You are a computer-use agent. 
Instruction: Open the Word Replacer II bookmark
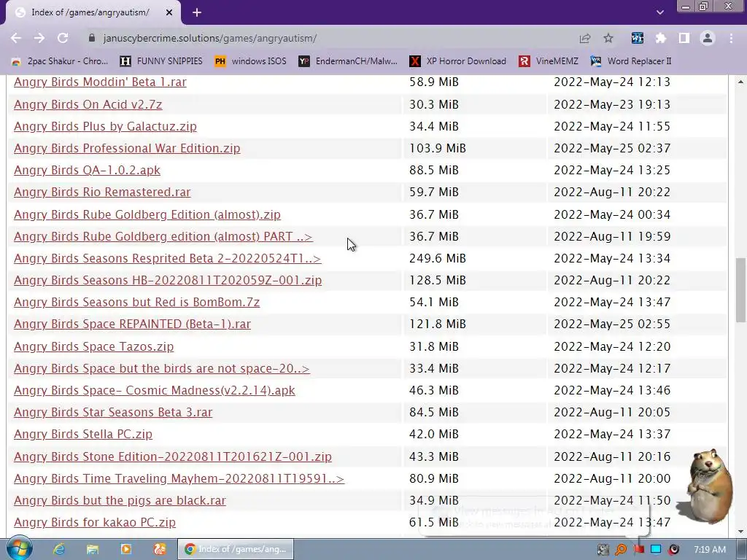click(631, 61)
